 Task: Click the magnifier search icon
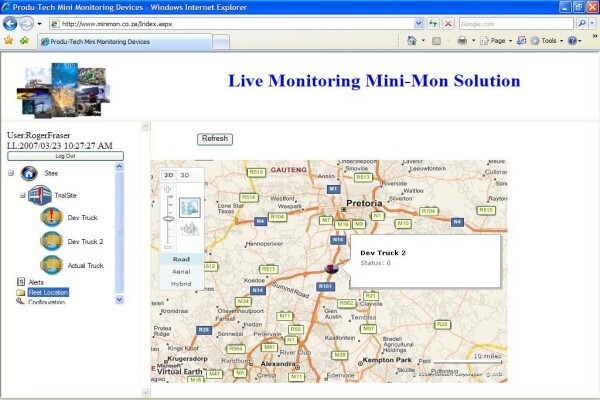tap(582, 24)
